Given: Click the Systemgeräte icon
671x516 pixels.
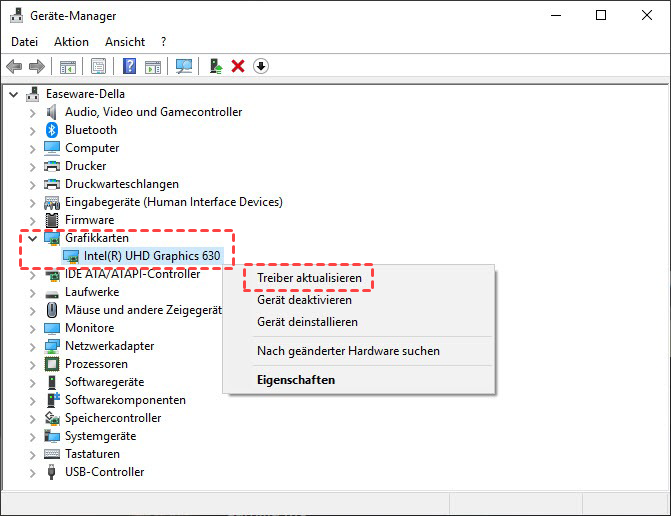Looking at the screenshot, I should (x=52, y=436).
